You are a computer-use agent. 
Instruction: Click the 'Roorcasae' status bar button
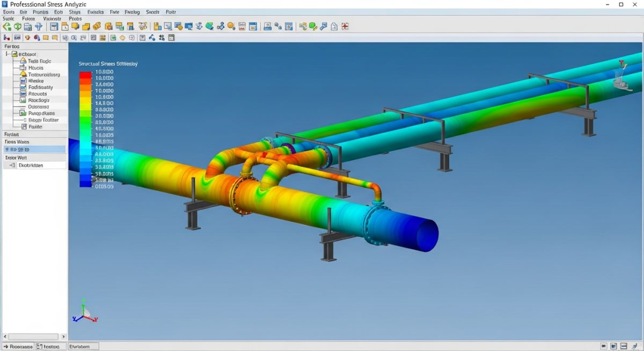point(18,347)
